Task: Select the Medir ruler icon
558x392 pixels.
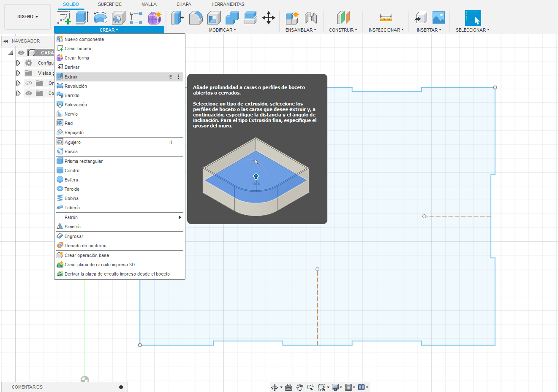Action: (386, 18)
